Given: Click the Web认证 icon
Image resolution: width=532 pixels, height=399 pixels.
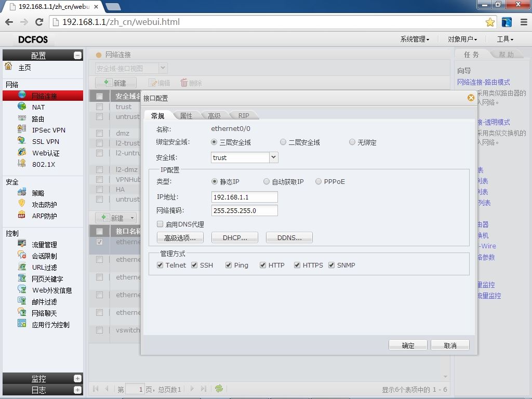Looking at the screenshot, I should click(22, 152).
